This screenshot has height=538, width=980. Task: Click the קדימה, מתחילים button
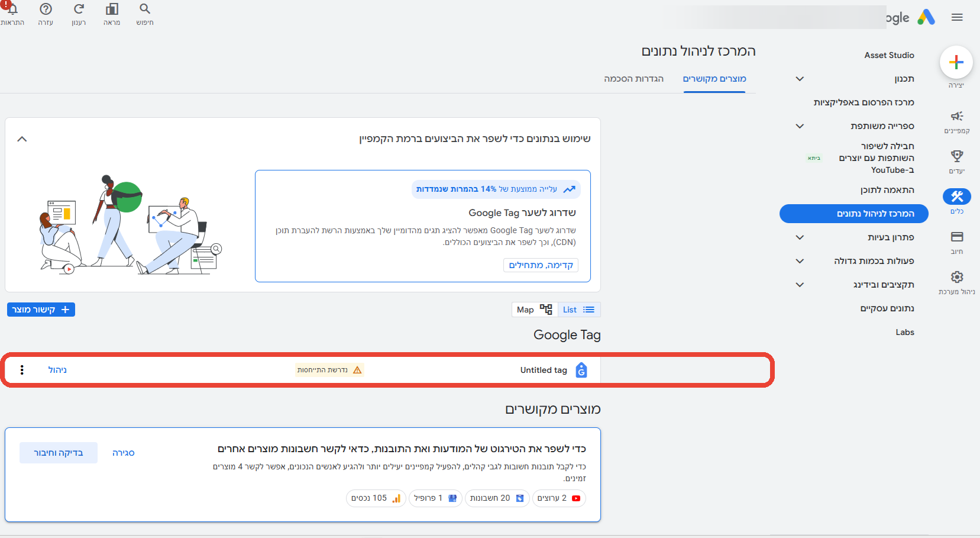541,265
